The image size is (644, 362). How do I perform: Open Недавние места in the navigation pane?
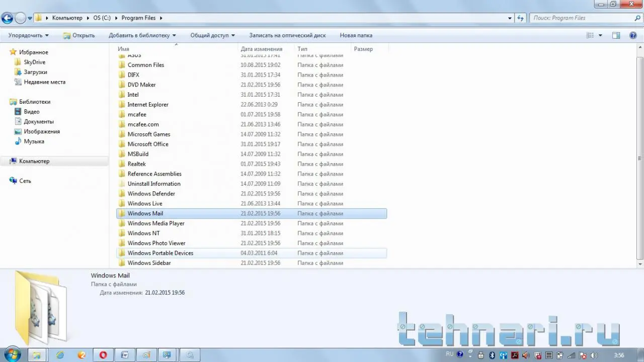44,82
